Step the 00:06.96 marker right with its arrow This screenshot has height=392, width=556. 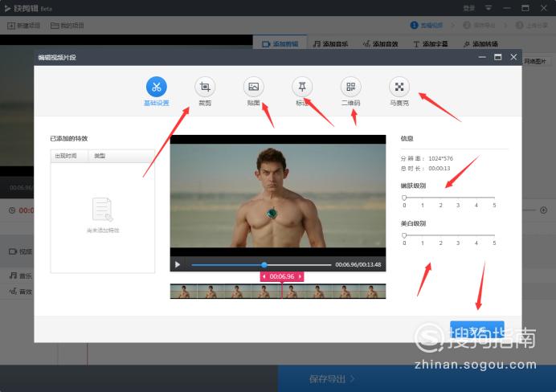[x=300, y=276]
